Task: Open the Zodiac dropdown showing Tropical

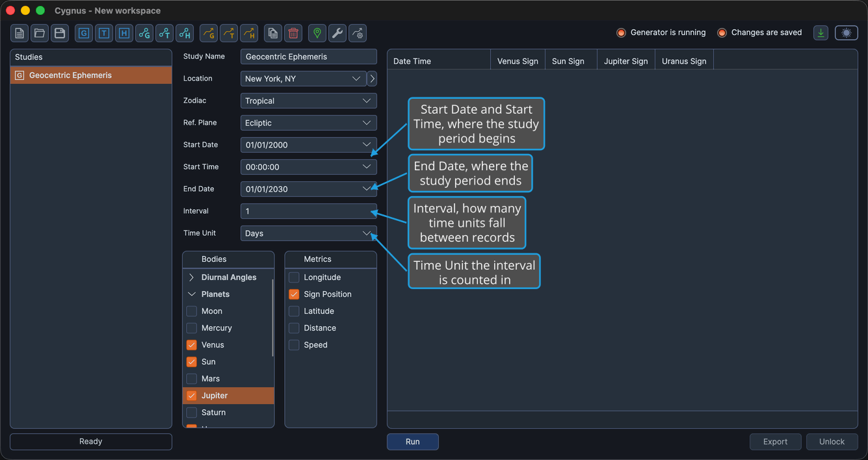Action: [308, 101]
